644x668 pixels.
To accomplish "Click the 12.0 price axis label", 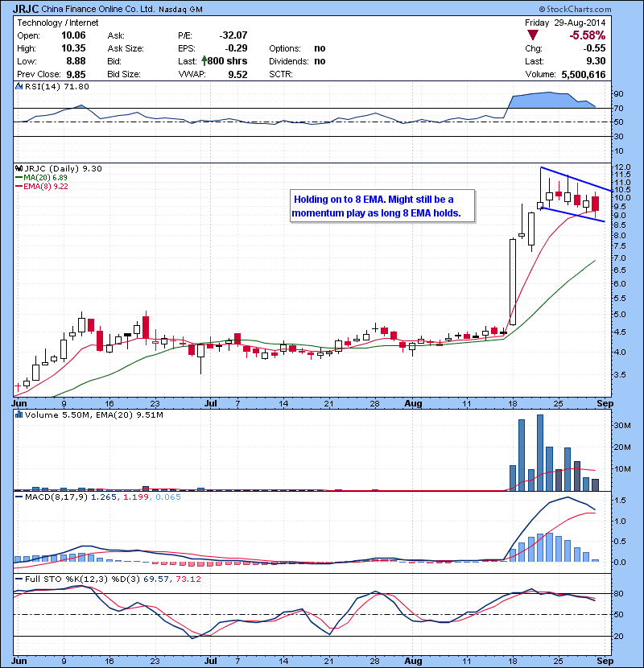I will point(622,167).
